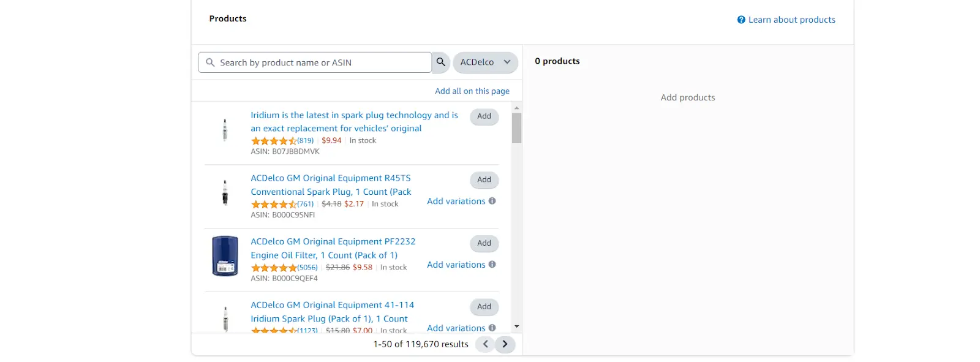Screen dimensions: 980x362
Task: Click the star rating with 819 reviews
Action: [x=274, y=141]
